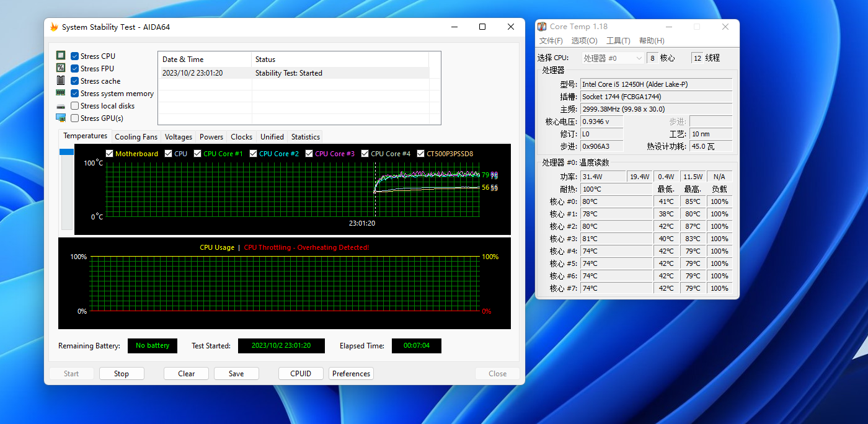Screen dimensions: 868x424
Task: Open 帮助(H) menu in Core Temp
Action: [x=652, y=41]
